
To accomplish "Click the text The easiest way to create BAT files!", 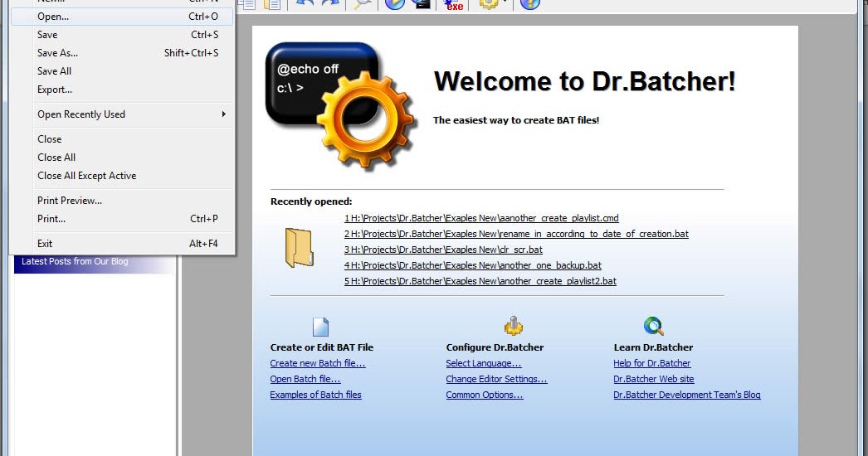I will tap(516, 120).
